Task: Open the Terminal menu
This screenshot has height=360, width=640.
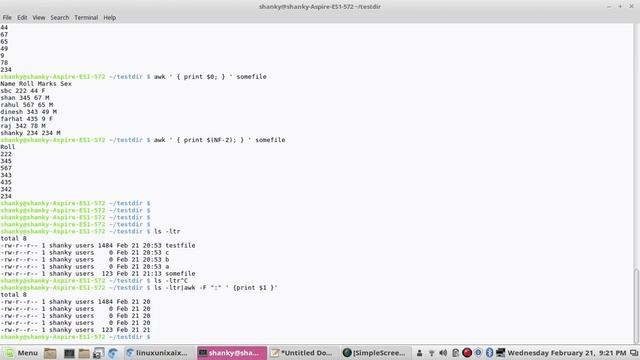Action: 86,18
